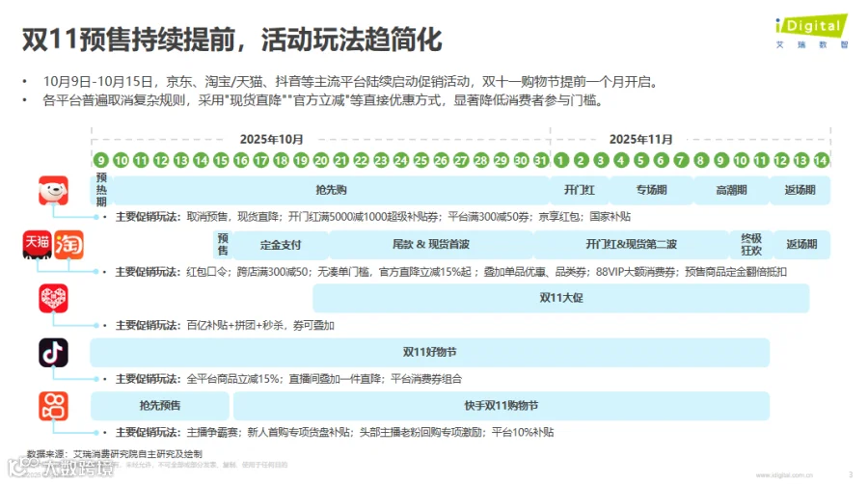Click the October 20 date marker

point(321,160)
